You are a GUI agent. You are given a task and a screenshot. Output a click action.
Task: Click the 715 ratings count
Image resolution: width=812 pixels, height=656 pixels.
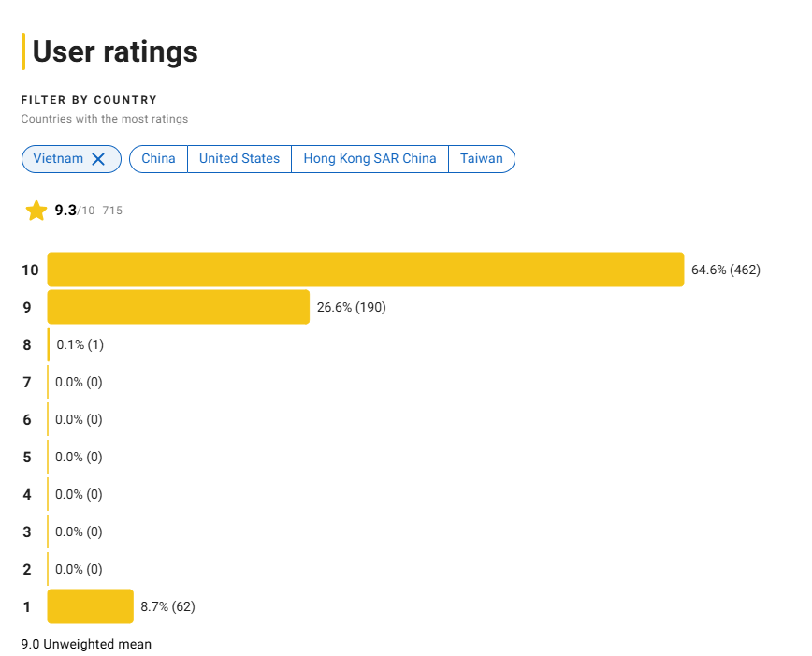(112, 211)
